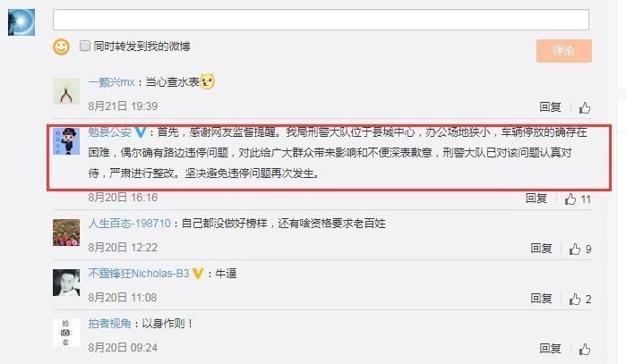626x364 pixels.
Task: Open 勉县公安 user profile name
Action: [110, 132]
